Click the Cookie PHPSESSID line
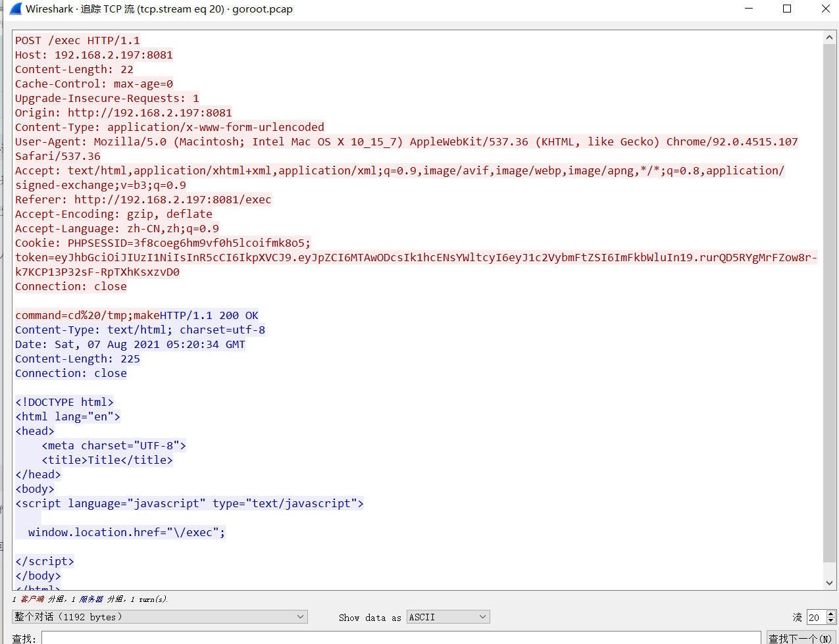 pyautogui.click(x=163, y=243)
